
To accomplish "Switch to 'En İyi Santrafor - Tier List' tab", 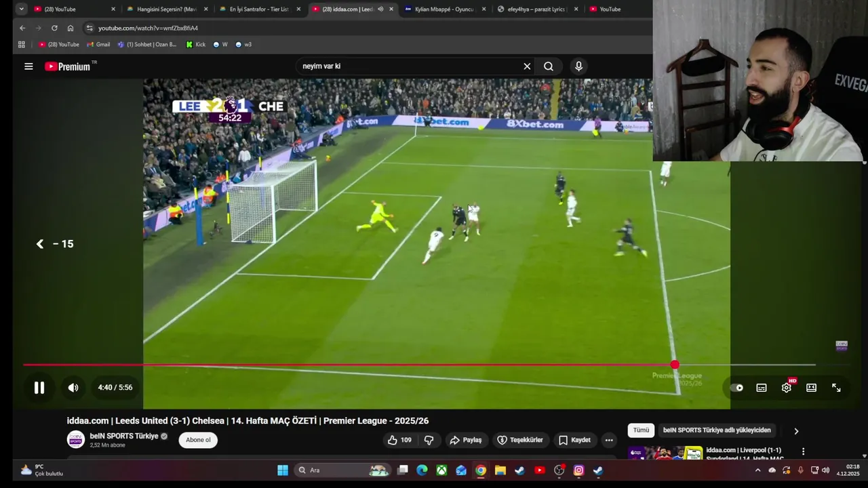I will tap(259, 9).
